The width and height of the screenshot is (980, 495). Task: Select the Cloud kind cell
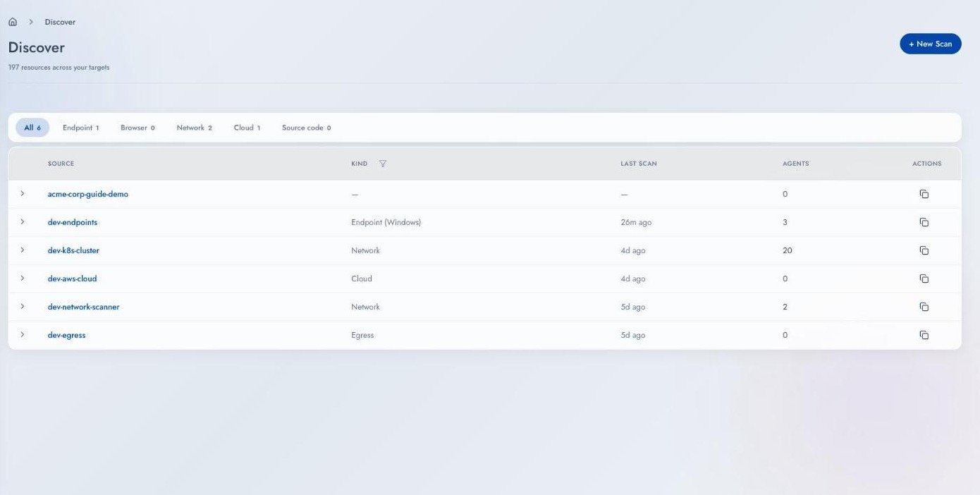(361, 279)
